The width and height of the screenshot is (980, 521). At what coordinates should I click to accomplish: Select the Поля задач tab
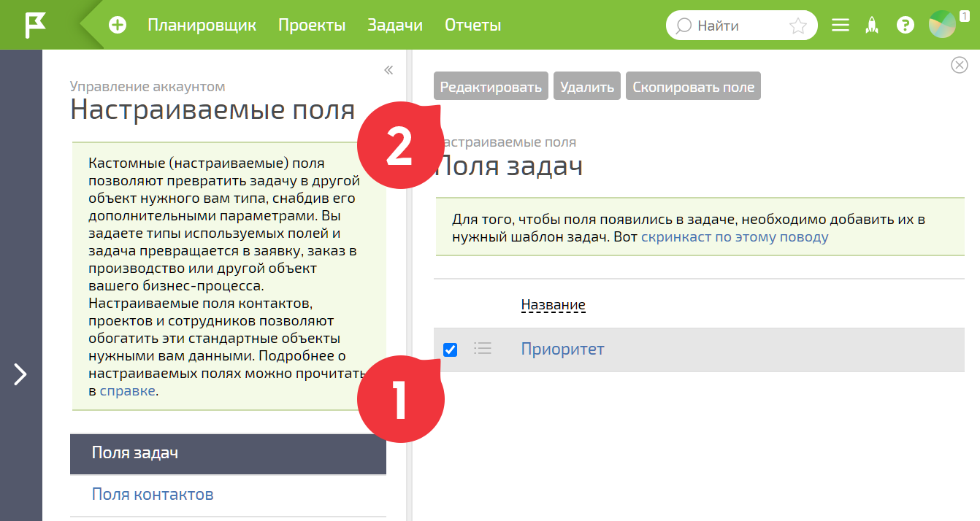pos(228,453)
